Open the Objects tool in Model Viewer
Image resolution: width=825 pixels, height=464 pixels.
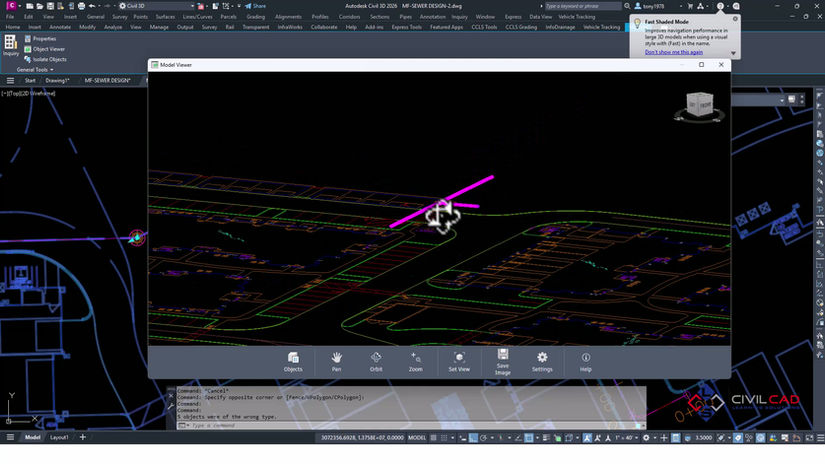pos(293,362)
